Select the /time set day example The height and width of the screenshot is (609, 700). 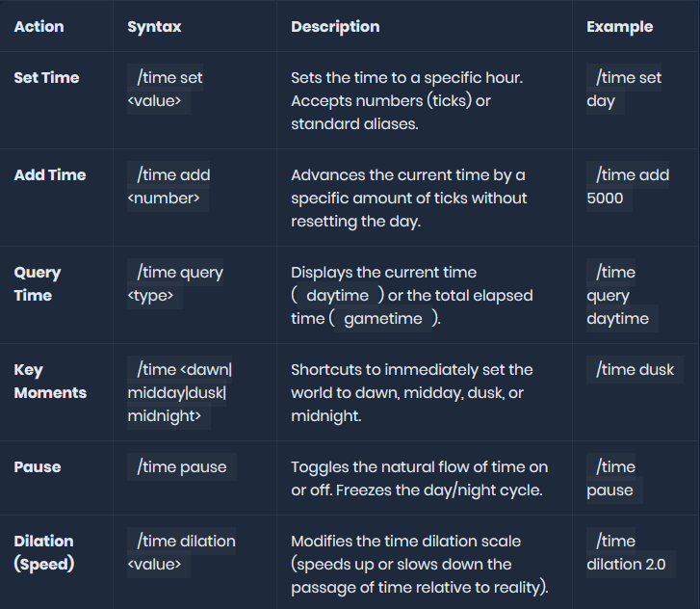(x=624, y=90)
